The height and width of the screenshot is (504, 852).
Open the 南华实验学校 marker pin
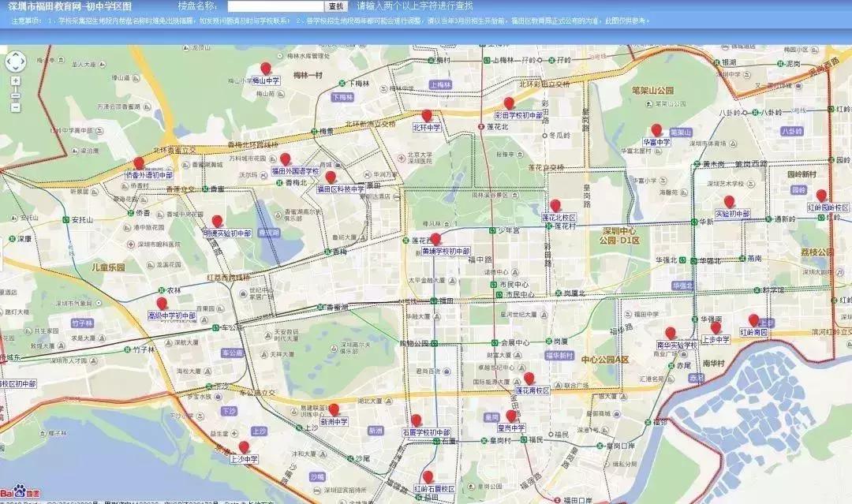pyautogui.click(x=671, y=333)
